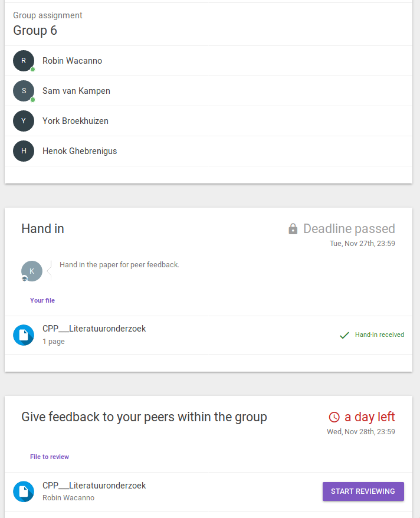This screenshot has width=420, height=518.
Task: Select the Sam van Kampen name row
Action: [x=76, y=91]
